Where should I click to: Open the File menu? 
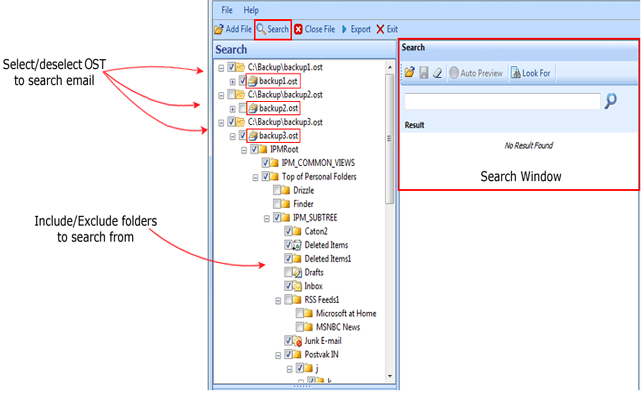tap(227, 10)
